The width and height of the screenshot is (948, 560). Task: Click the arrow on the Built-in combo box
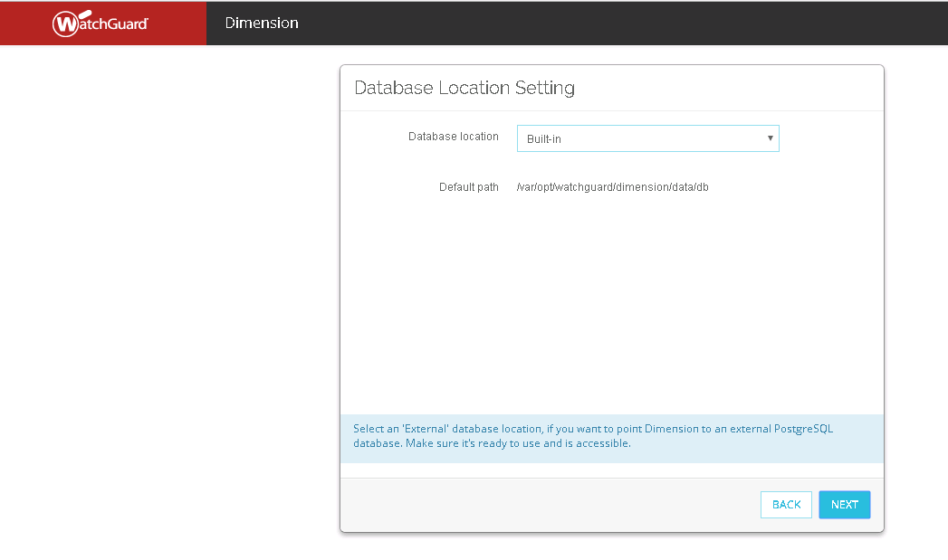coord(770,138)
